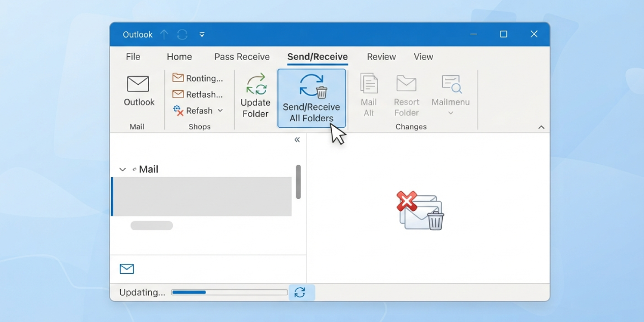Minimize the Outlook window
Viewport: 644px width, 322px height.
(x=473, y=34)
